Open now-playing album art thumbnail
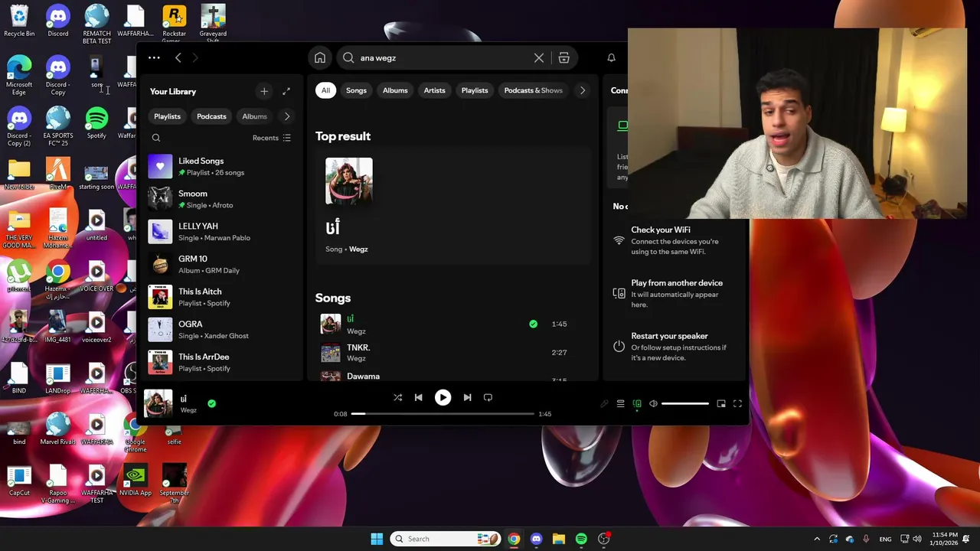The image size is (980, 551). click(x=158, y=403)
